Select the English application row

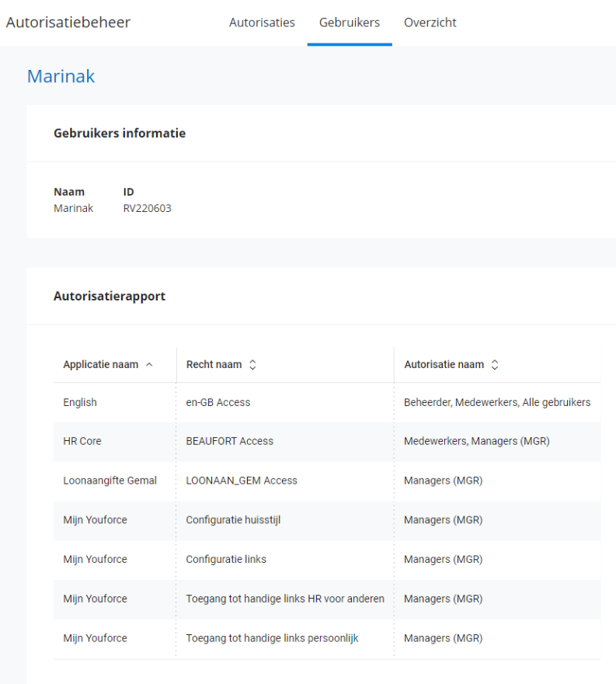click(x=80, y=402)
